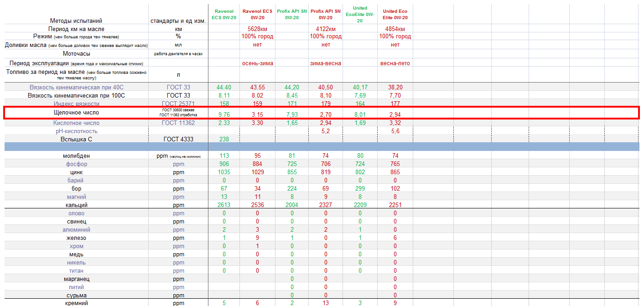644x306 pixels.
Task: Click the 'Период км на масле' row label
Action: coord(76,29)
